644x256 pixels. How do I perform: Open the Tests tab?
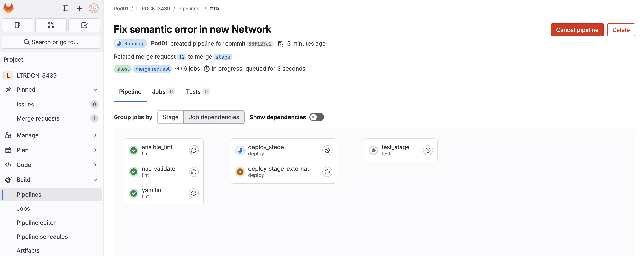click(x=198, y=92)
